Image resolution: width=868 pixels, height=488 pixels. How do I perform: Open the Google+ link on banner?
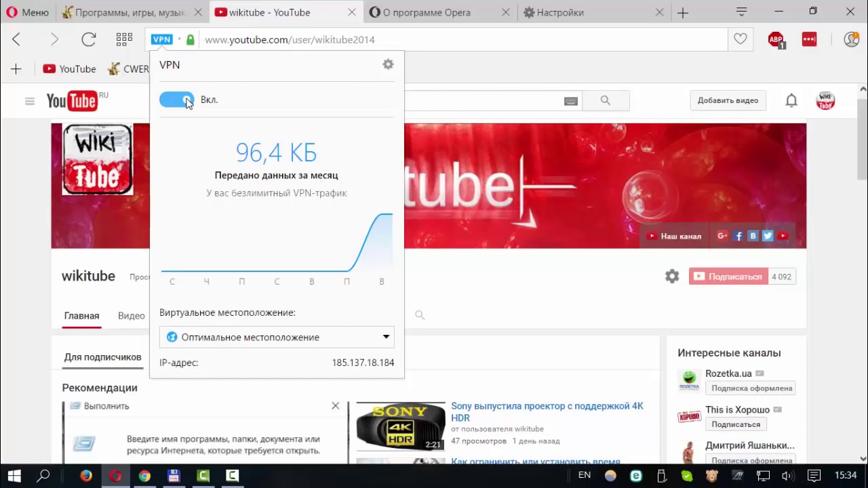pos(722,236)
